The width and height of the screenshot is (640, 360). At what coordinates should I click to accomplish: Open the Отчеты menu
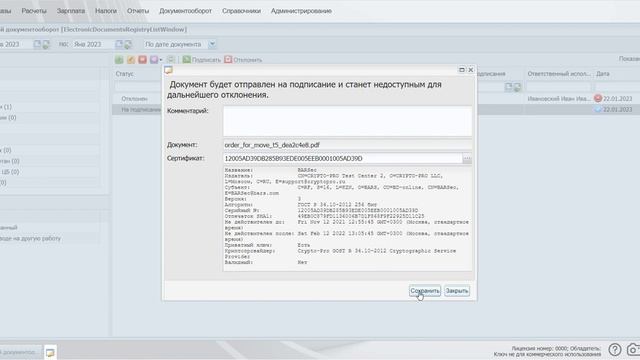point(138,11)
